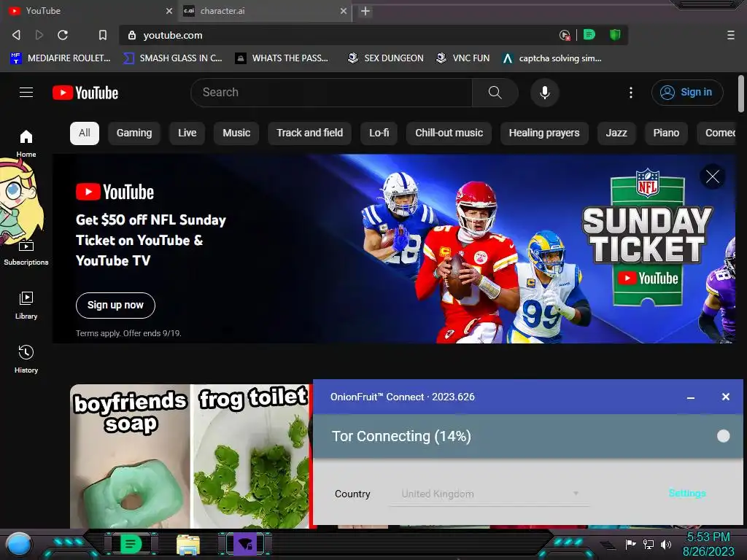747x560 pixels.
Task: Open the Country dropdown in OnionFruit
Action: (x=489, y=494)
